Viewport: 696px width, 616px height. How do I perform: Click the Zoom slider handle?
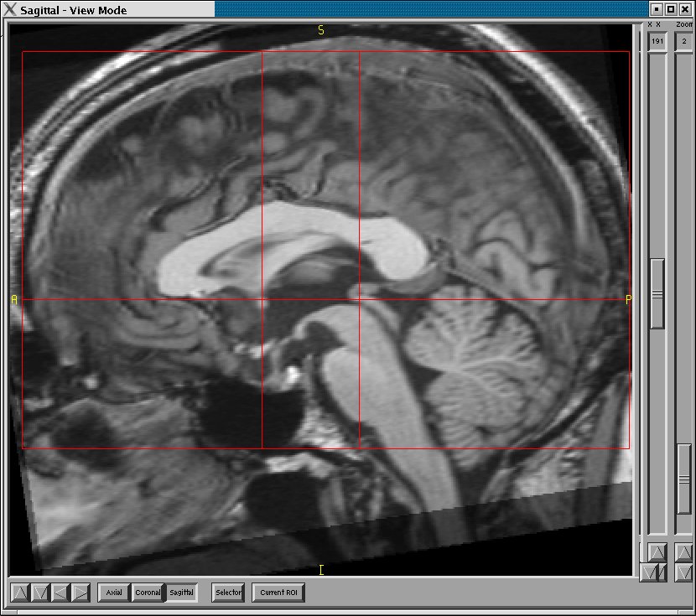(684, 479)
